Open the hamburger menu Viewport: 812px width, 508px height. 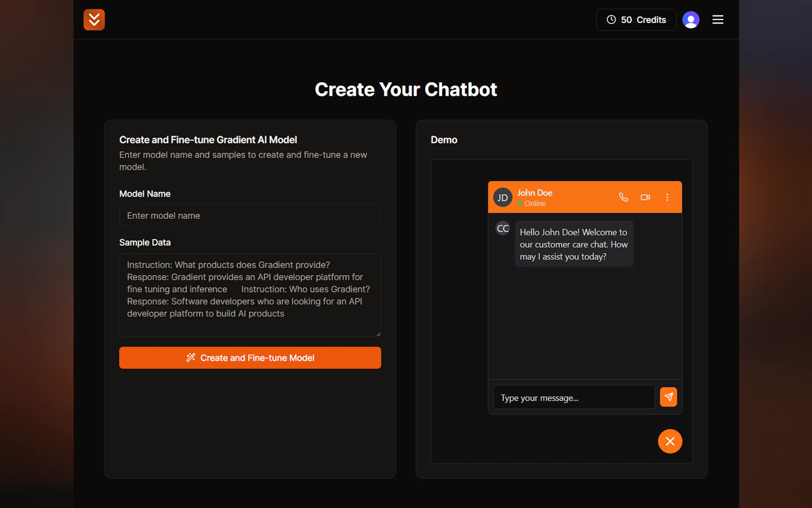tap(718, 20)
